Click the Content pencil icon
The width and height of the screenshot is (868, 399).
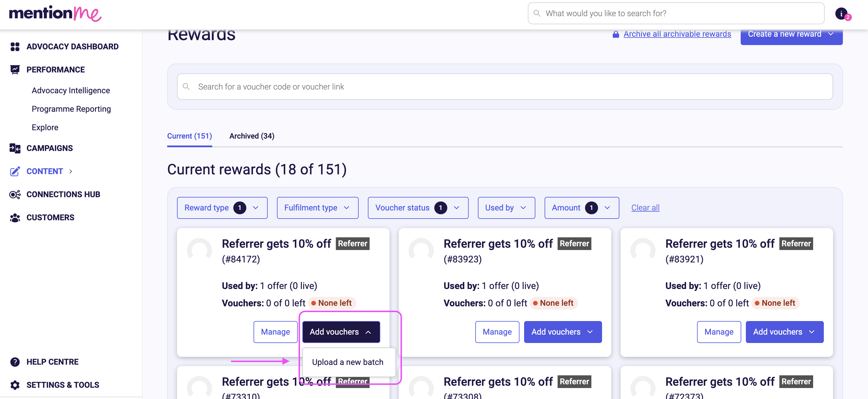pos(15,171)
